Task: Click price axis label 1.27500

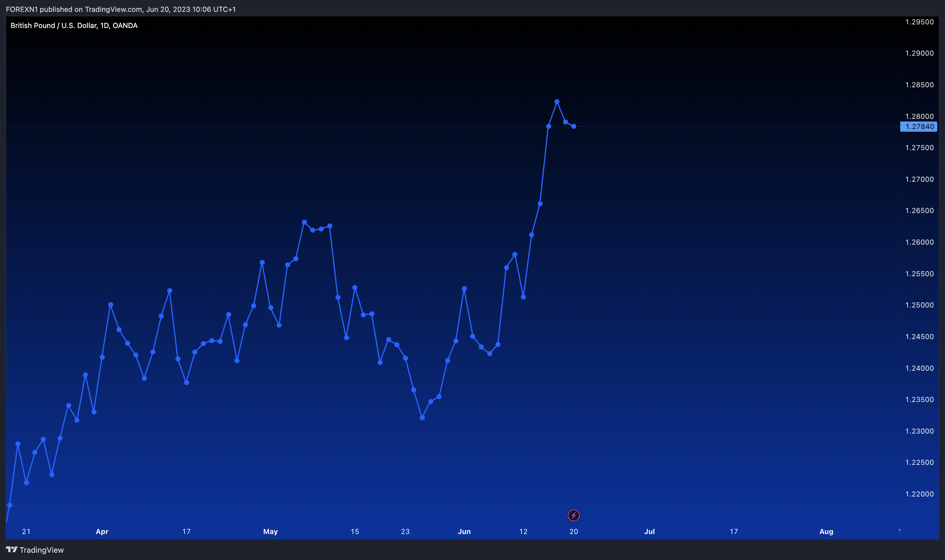Action: pos(919,147)
